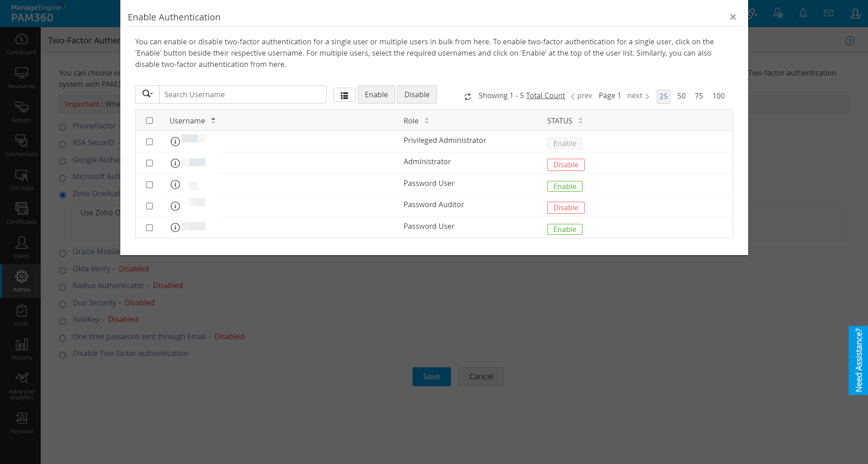
Task: Open Advanced Analytics in the sidebar
Action: pyautogui.click(x=21, y=386)
